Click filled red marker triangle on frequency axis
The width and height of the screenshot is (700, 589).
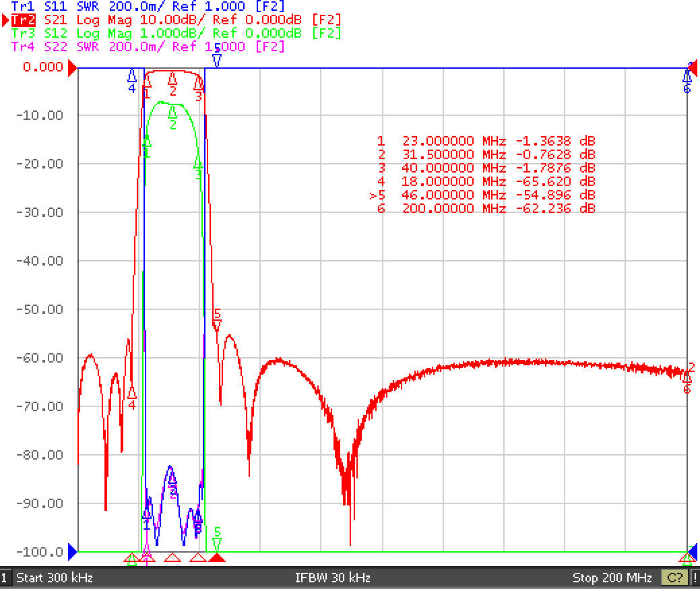(x=217, y=557)
